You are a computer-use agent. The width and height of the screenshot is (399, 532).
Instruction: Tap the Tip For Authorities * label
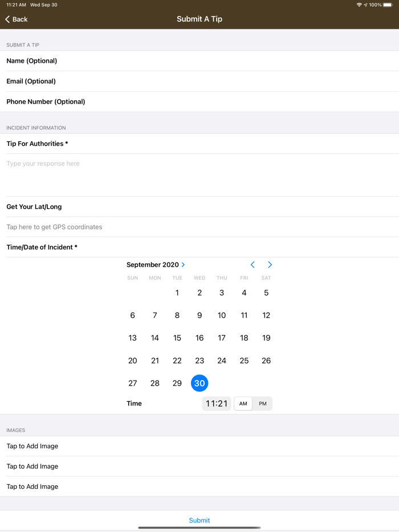coord(38,144)
